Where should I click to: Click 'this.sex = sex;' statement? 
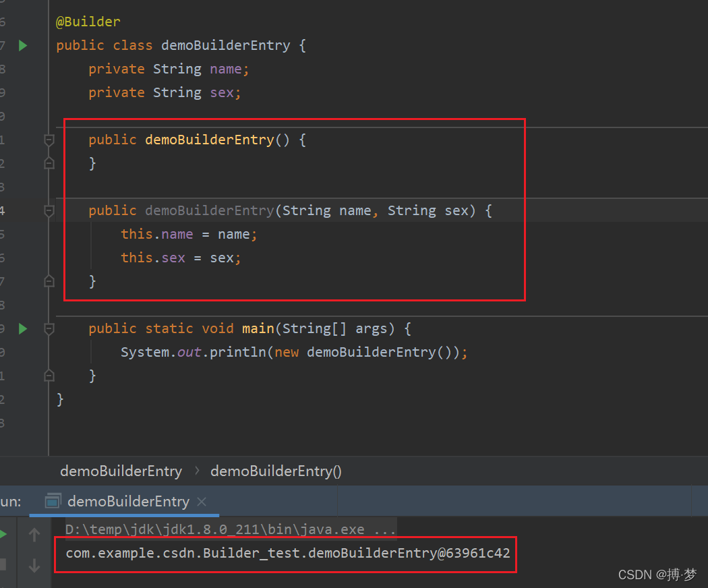click(181, 258)
